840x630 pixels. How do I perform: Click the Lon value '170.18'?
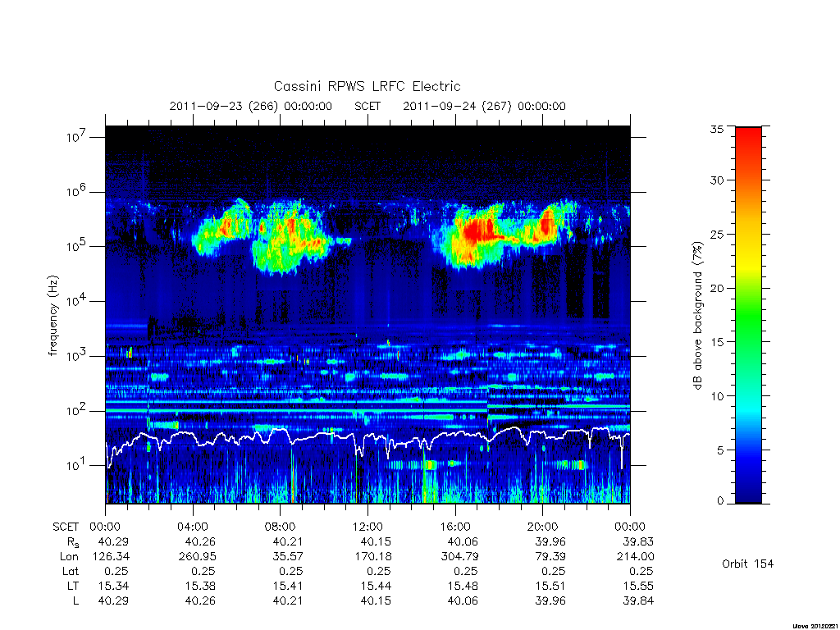[x=373, y=557]
